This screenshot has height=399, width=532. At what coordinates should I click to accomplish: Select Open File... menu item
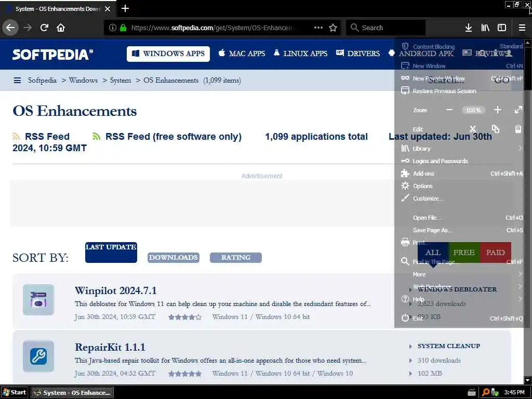[x=462, y=218]
